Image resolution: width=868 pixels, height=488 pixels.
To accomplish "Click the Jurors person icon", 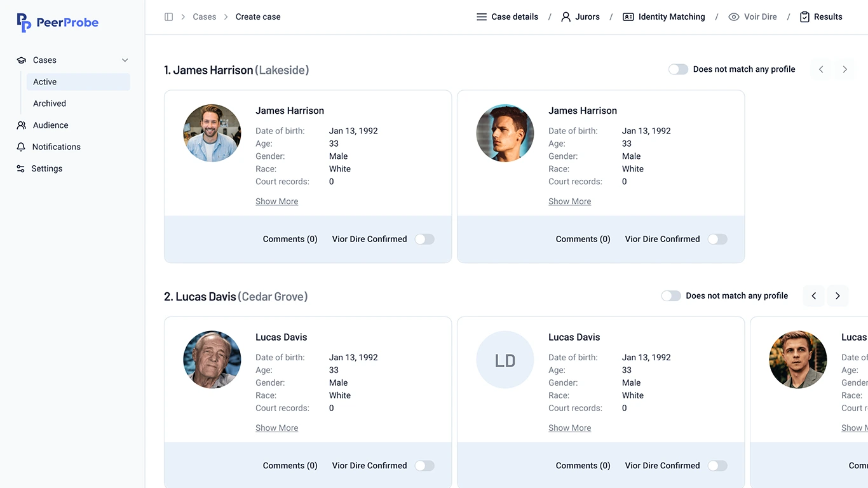I will pyautogui.click(x=566, y=17).
